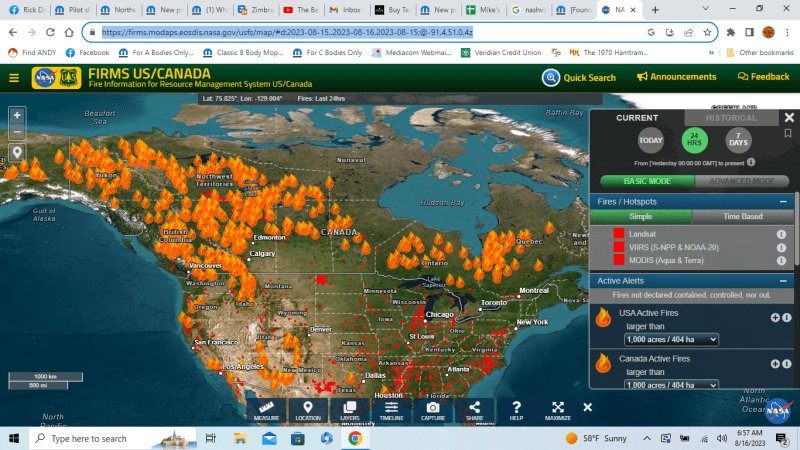This screenshot has height=450, width=800.
Task: Zoom in on the map
Action: pyautogui.click(x=17, y=115)
